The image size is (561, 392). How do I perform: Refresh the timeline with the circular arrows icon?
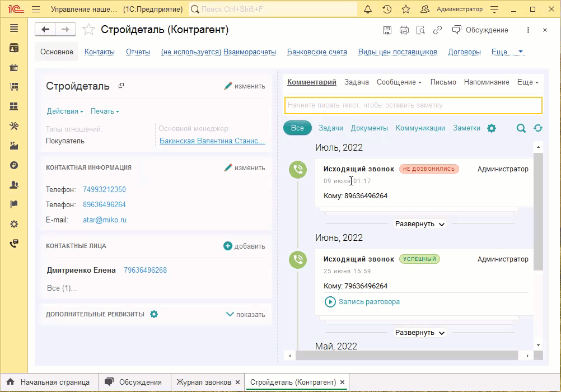(538, 128)
